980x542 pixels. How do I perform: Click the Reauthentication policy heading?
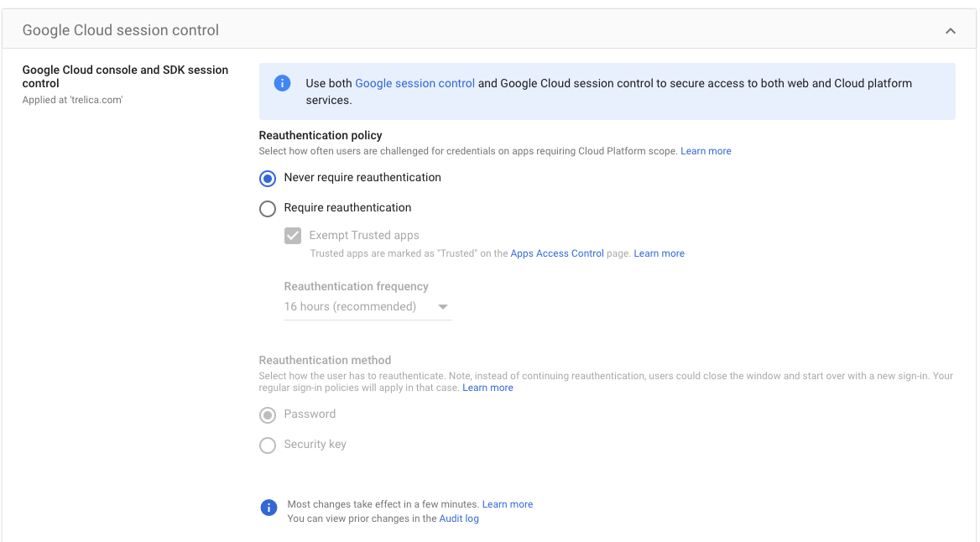click(321, 136)
